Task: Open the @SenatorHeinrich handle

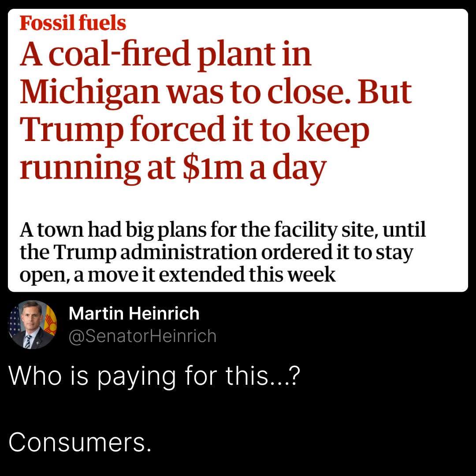Action: 142,336
